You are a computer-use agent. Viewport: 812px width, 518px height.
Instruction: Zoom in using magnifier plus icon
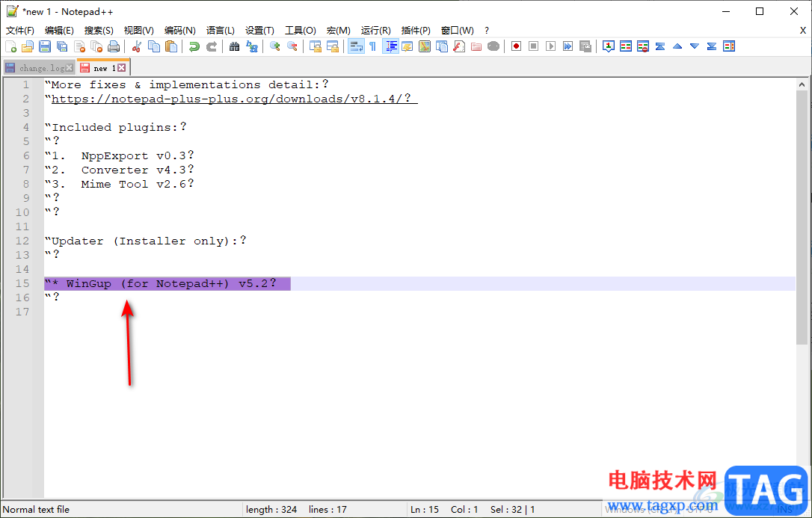tap(275, 46)
